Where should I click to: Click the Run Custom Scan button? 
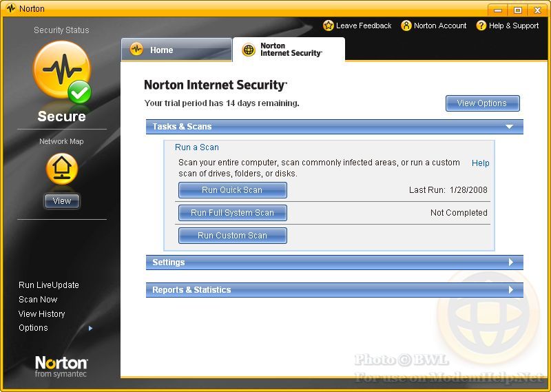pyautogui.click(x=233, y=236)
